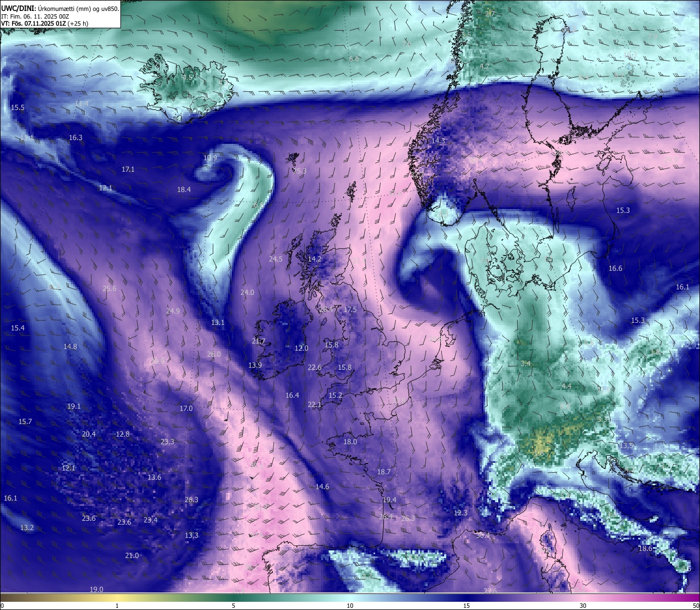The image size is (700, 610).
Task: Click the 20.4 map value
Action: (89, 434)
